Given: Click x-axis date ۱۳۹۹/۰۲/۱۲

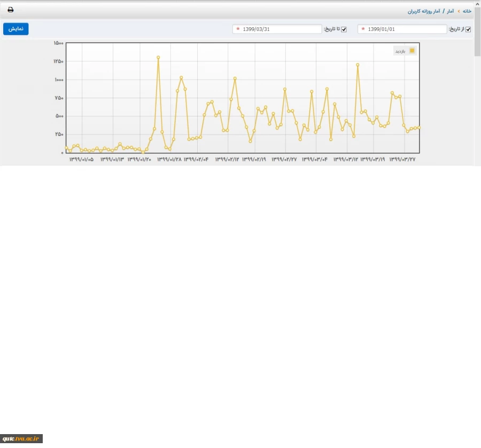Looking at the screenshot, I should click(x=227, y=159).
